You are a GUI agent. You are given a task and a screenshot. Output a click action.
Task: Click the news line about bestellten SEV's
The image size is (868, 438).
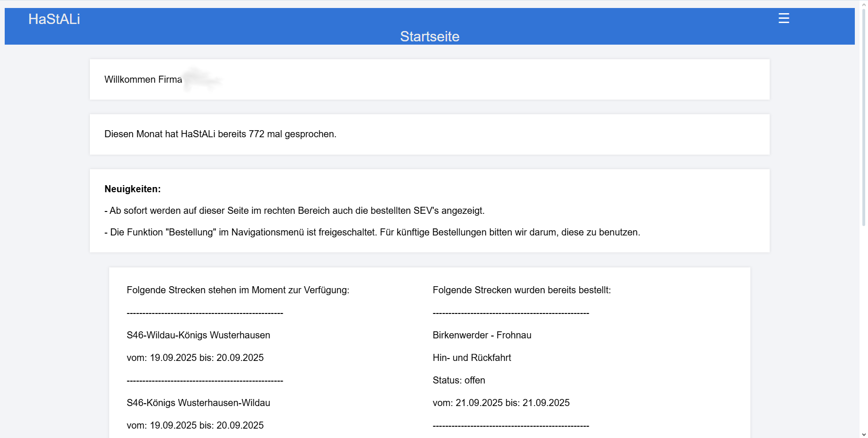(x=295, y=211)
